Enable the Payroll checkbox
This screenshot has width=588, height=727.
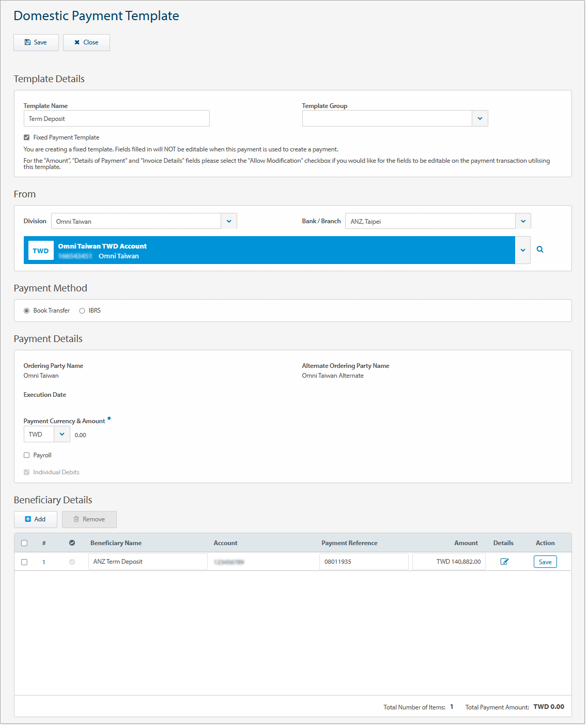click(x=27, y=455)
